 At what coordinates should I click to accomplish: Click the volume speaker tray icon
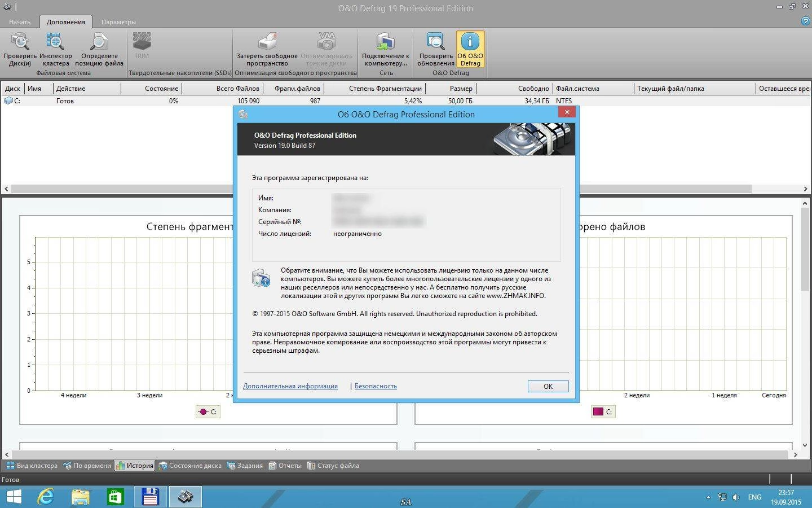[x=736, y=497]
